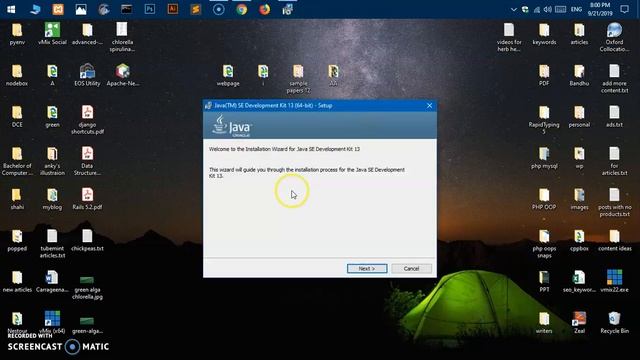Open the network status tray icon

(537, 9)
